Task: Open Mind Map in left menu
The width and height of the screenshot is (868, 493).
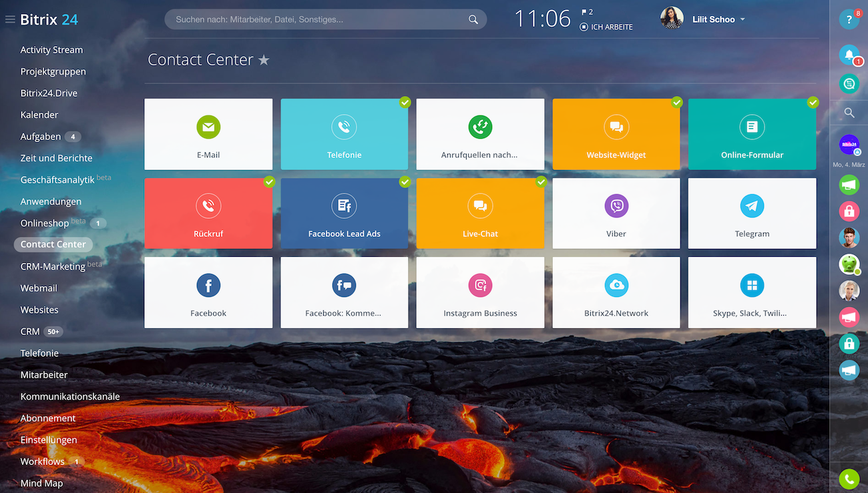Action: click(x=41, y=483)
